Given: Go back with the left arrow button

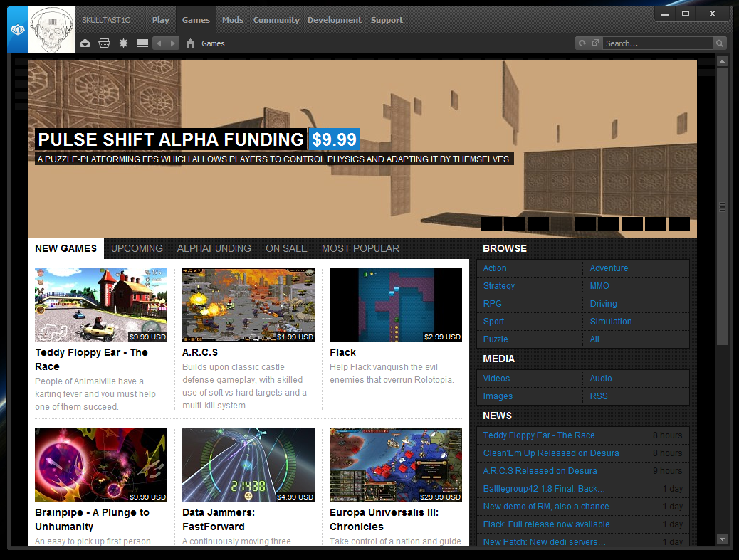Looking at the screenshot, I should 159,43.
